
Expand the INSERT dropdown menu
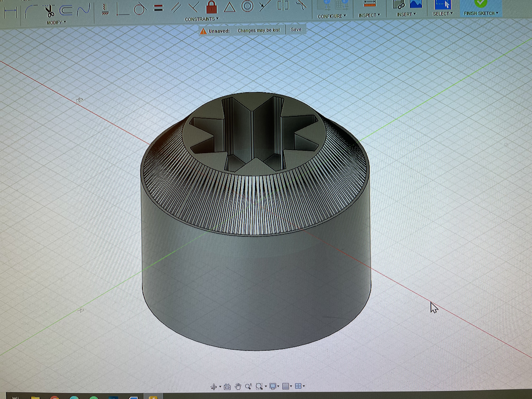tap(406, 14)
